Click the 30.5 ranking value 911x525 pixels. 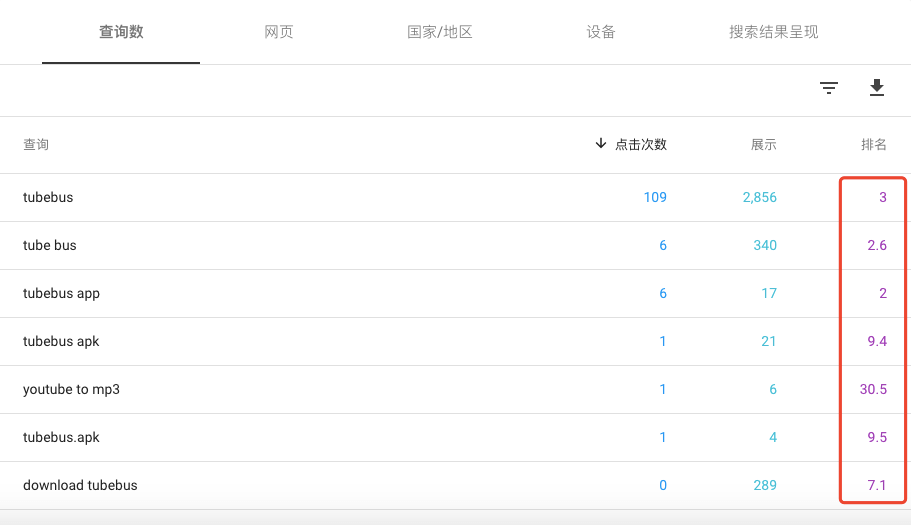873,390
